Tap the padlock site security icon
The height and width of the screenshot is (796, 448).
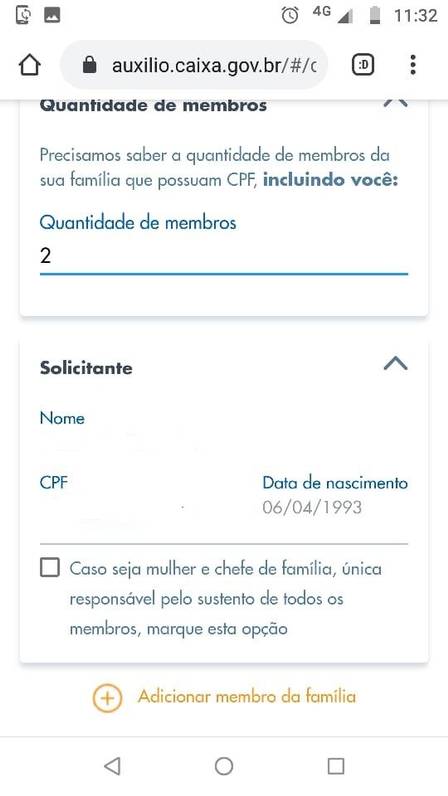pos(89,65)
